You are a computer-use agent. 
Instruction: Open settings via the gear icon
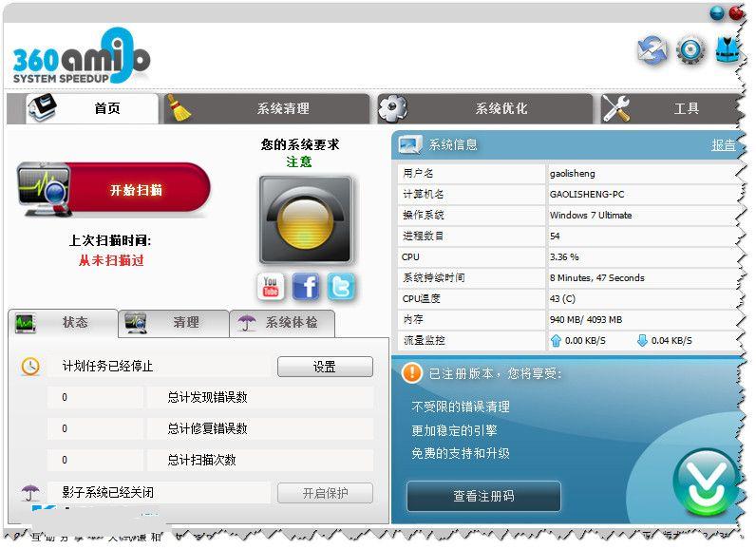point(690,49)
